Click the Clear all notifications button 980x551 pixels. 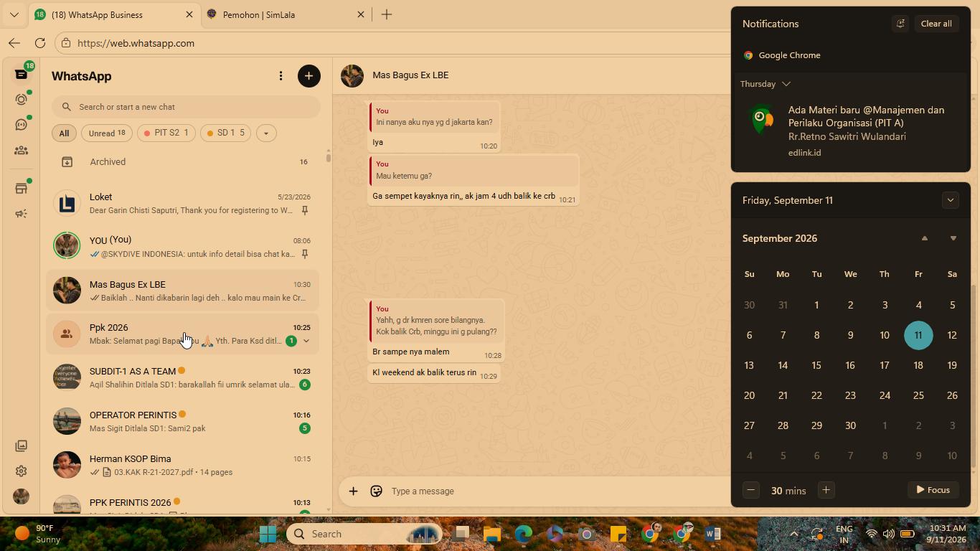point(936,24)
